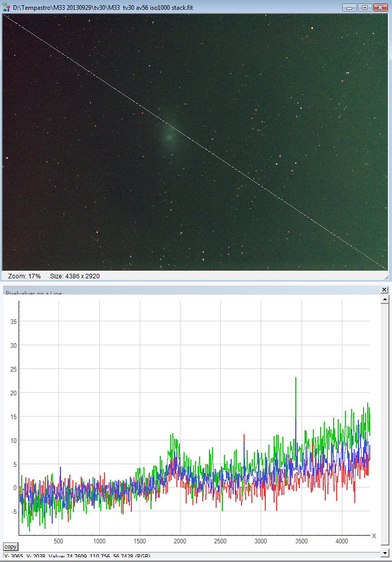392x562 pixels.
Task: Click the scroll up arrow of the graph panel
Action: click(x=384, y=300)
